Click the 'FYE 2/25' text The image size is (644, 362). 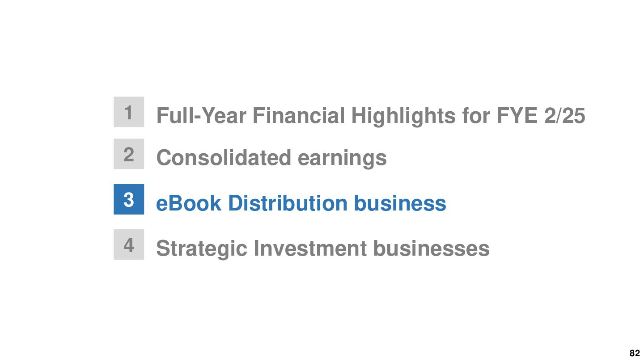tap(541, 116)
